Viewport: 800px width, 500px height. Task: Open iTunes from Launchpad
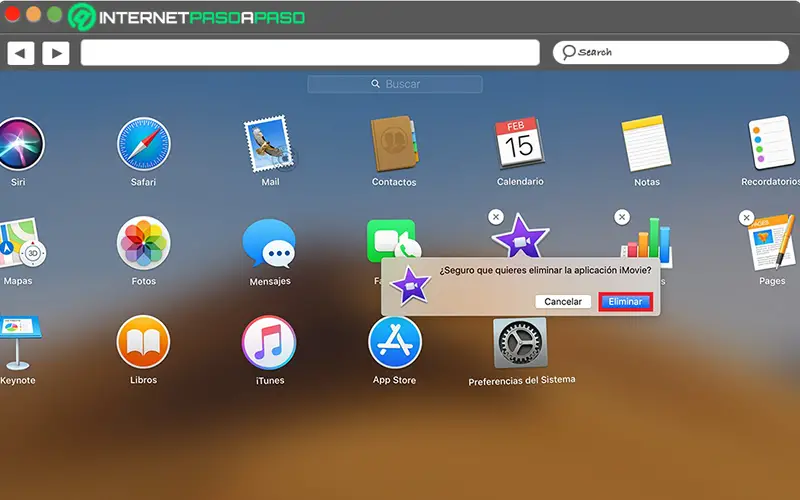[269, 342]
